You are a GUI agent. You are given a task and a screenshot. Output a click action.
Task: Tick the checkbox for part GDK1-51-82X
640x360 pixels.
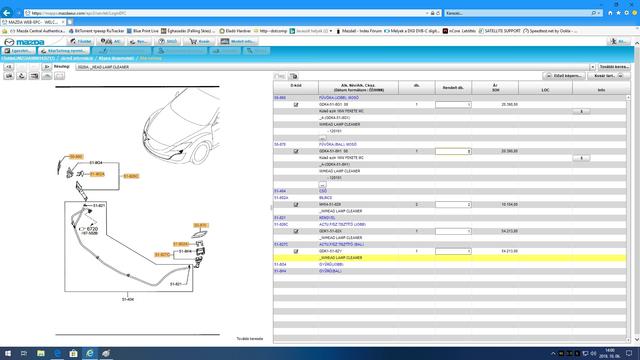[x=296, y=231]
